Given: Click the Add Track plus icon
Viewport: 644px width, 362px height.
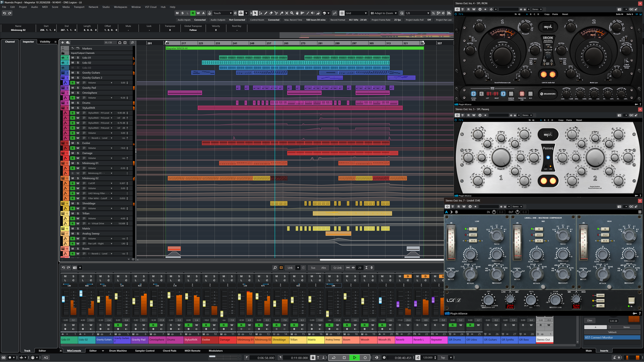Looking at the screenshot, I should (x=63, y=42).
